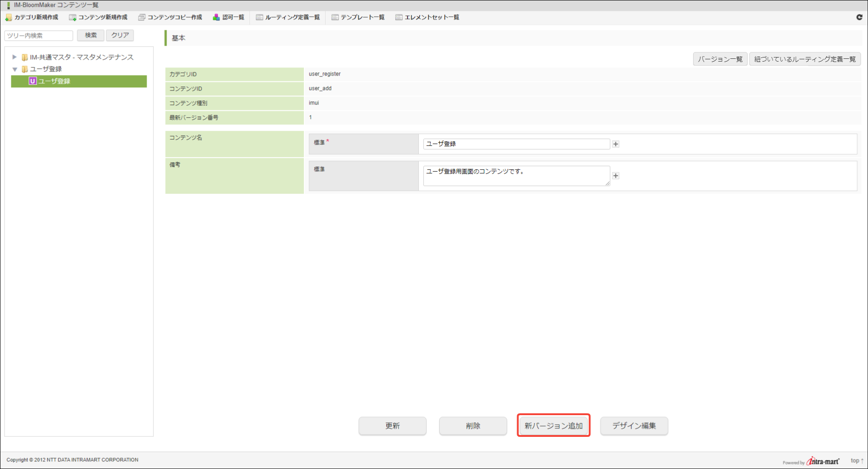Click the category new creation icon

(9, 18)
